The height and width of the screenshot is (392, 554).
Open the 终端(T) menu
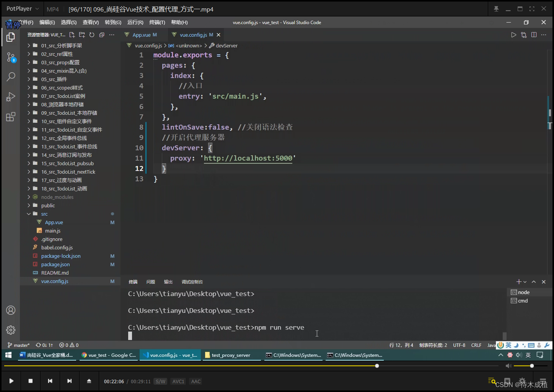point(157,23)
